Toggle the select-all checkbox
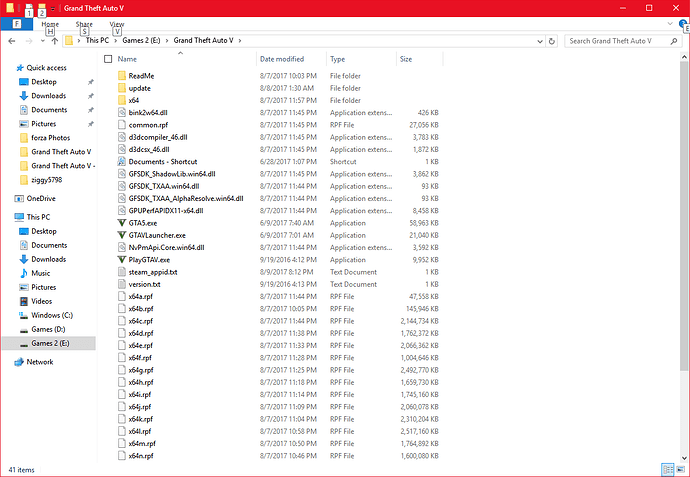This screenshot has width=690, height=477. [x=108, y=59]
